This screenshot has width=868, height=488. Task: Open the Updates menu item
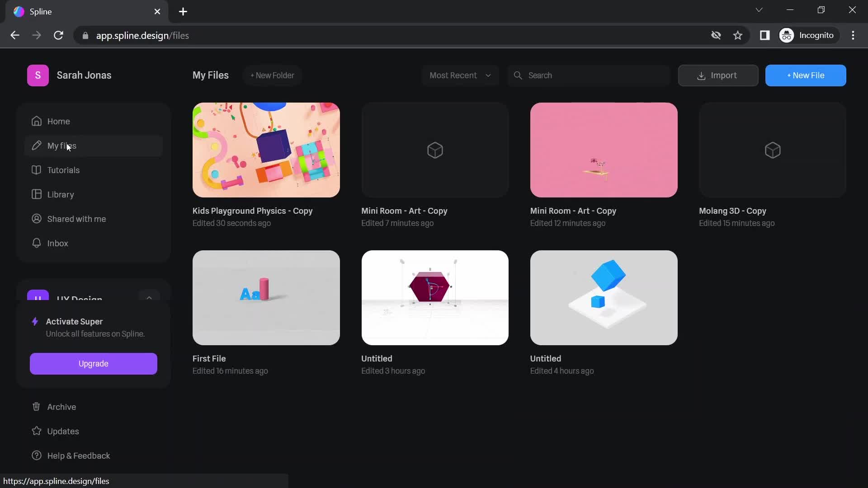click(x=63, y=432)
